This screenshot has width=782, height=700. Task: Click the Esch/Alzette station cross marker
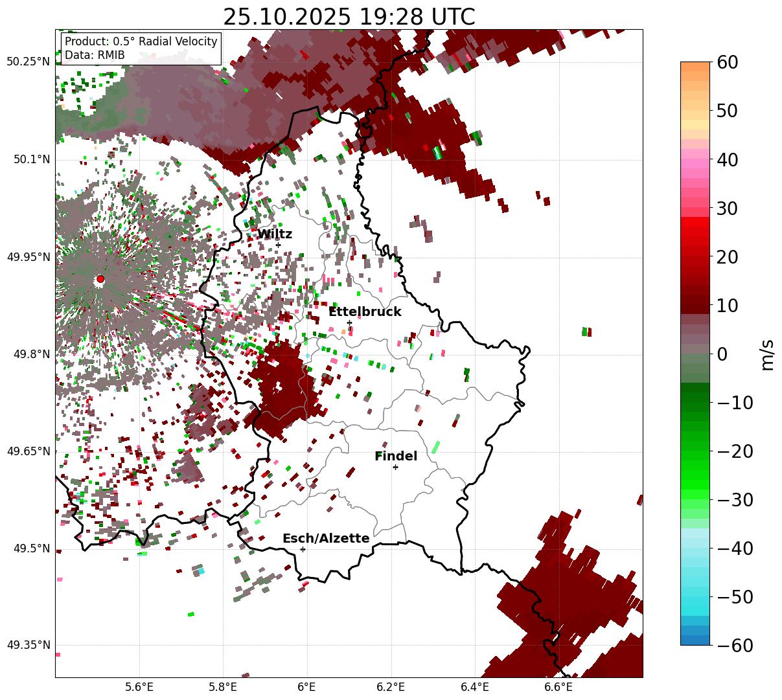click(303, 549)
